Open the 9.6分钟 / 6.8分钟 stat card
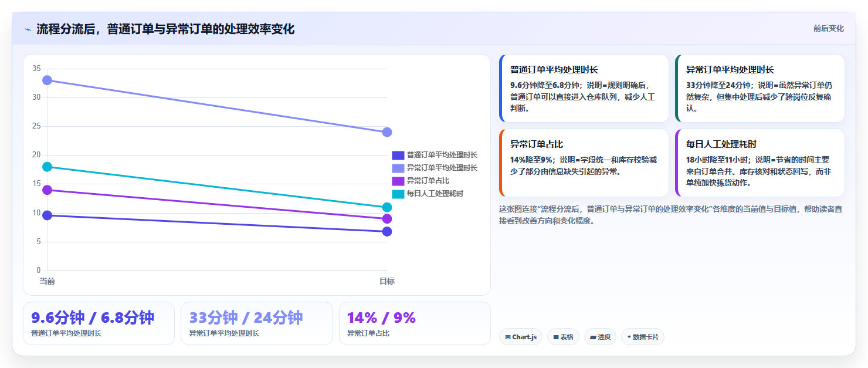Screen dimensions: 868x368 [99, 323]
